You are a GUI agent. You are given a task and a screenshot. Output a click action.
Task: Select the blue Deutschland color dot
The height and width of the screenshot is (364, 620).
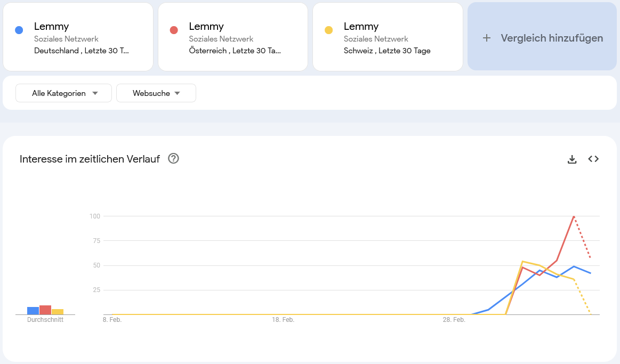(19, 30)
